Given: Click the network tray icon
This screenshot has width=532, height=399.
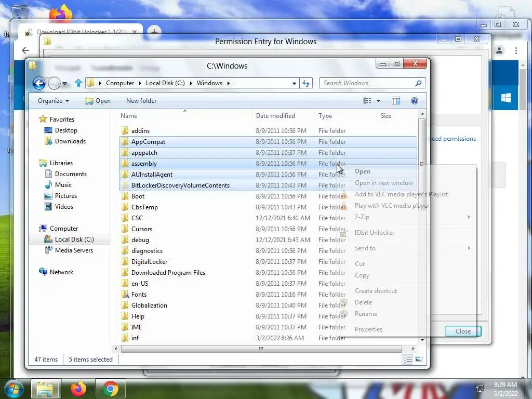Looking at the screenshot, I should 480,388.
